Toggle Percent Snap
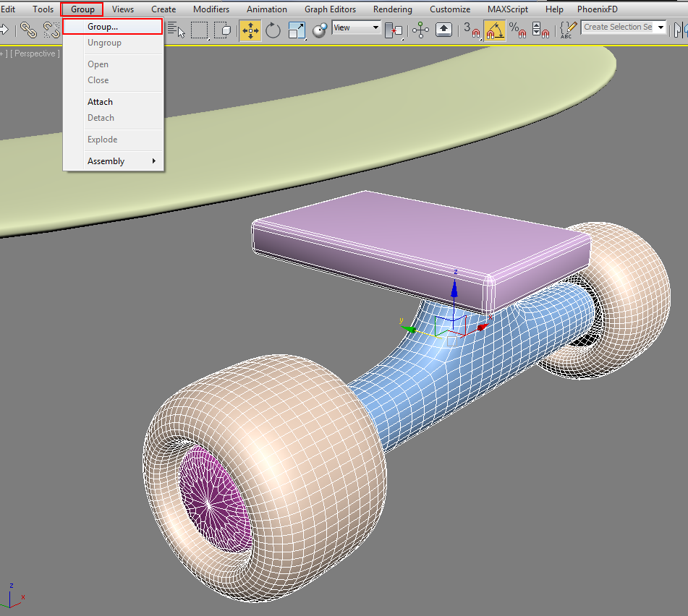The image size is (688, 616). click(517, 30)
